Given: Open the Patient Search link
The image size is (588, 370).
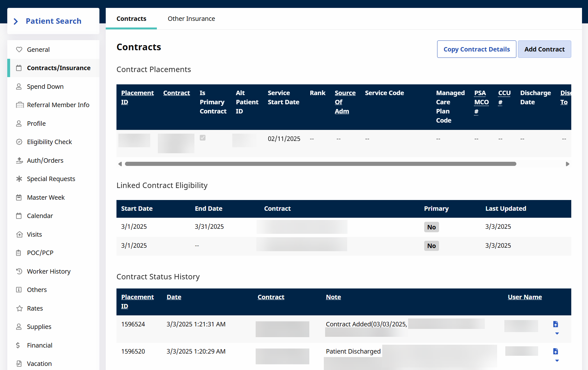Looking at the screenshot, I should tap(54, 21).
